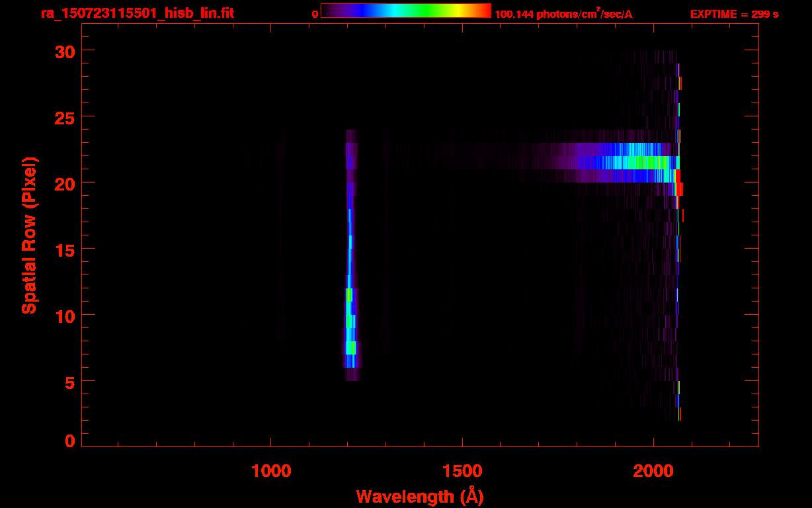
Task: Click the EXPTIME = 299 s text
Action: (x=734, y=14)
